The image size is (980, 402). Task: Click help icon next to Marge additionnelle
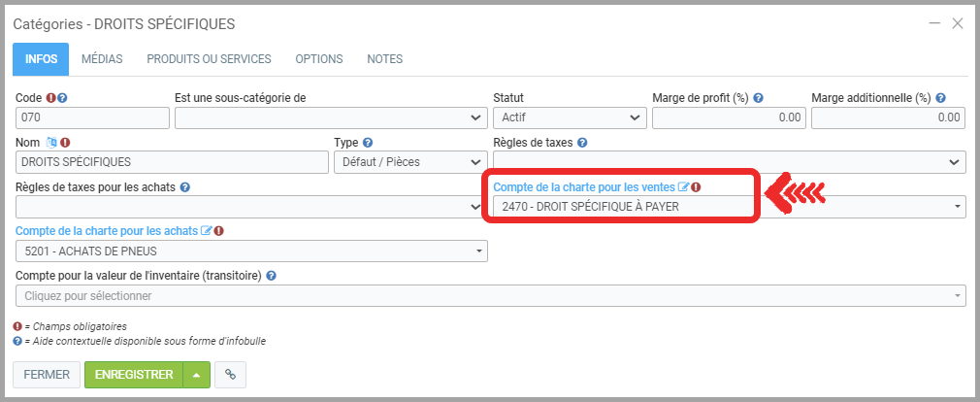tap(940, 98)
